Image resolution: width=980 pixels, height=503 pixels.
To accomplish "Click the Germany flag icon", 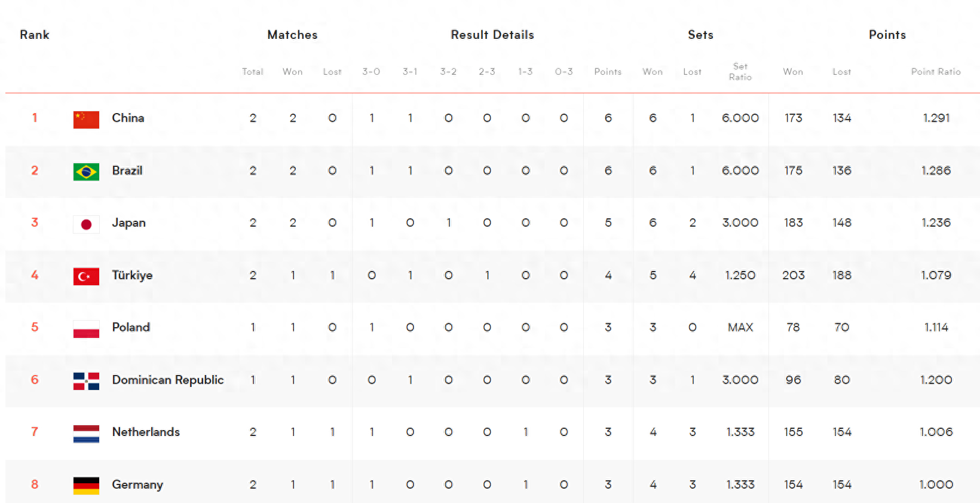I will (86, 485).
